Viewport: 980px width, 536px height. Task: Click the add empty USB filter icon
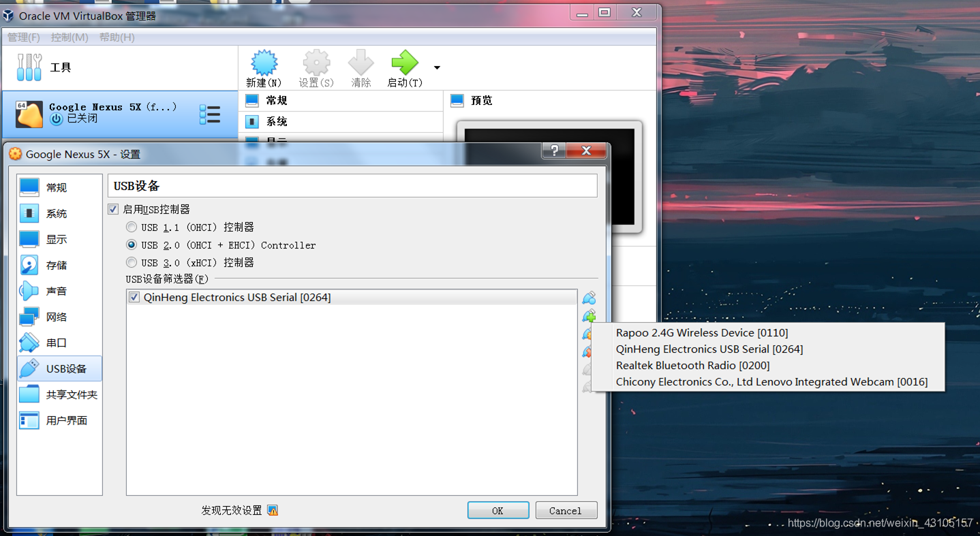click(589, 298)
